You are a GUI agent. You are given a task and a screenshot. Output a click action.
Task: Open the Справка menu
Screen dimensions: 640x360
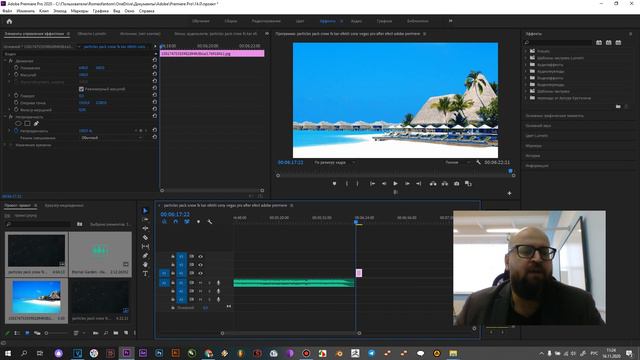(147, 11)
